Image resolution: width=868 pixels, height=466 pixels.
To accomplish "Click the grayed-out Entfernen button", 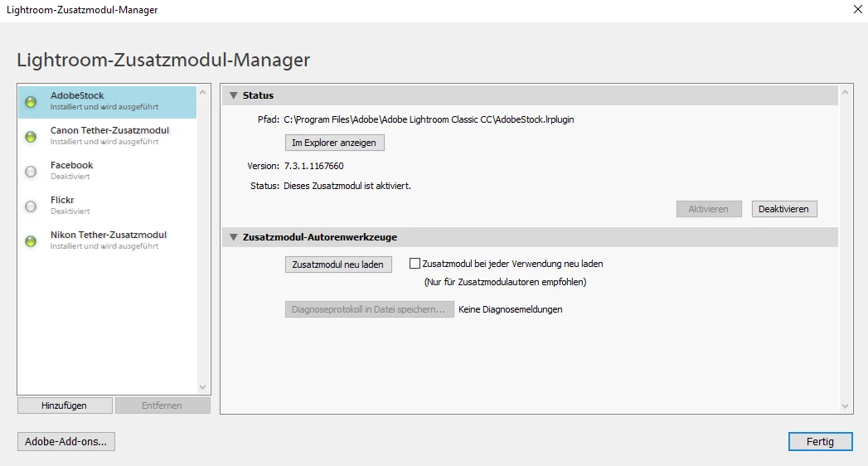I will (162, 405).
